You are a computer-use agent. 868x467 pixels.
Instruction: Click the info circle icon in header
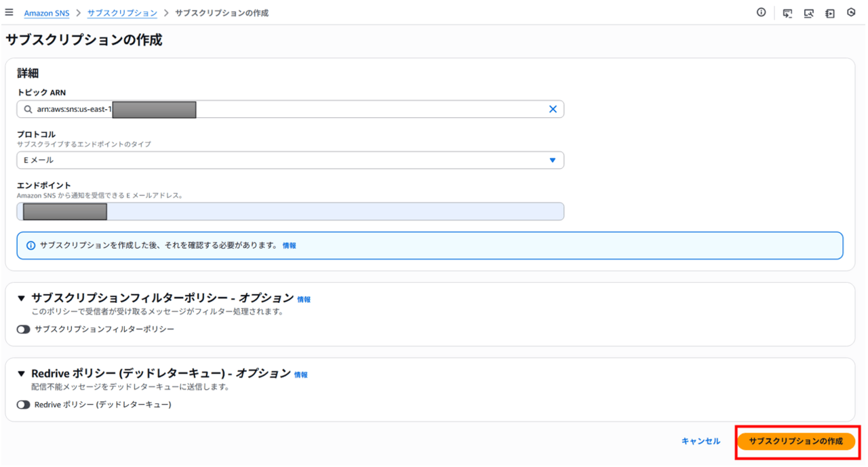761,12
